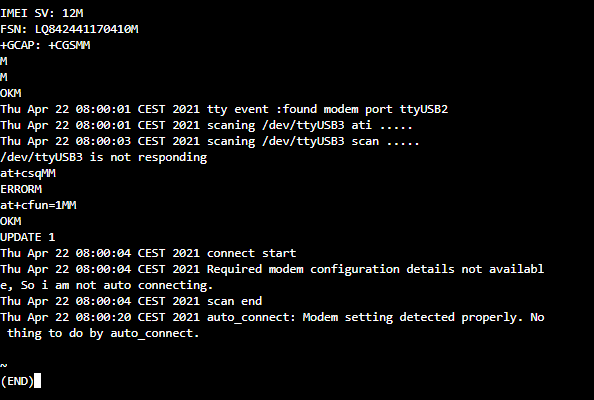
Task: Click 'found modem port ttyUSB2' text
Action: (365, 109)
